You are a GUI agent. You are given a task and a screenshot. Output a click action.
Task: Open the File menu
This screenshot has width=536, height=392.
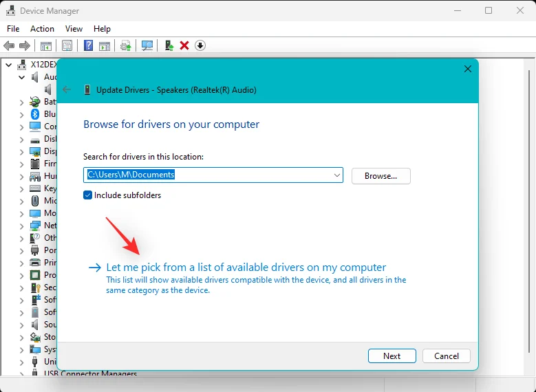[x=13, y=29]
